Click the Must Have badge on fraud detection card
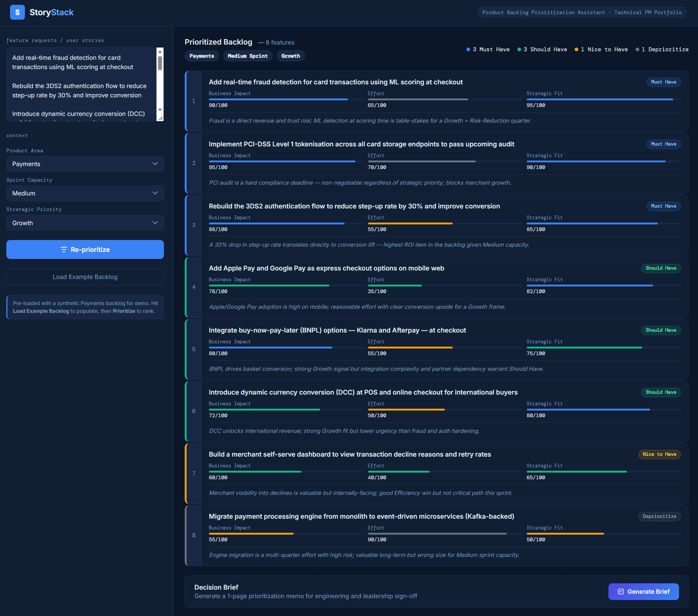The image size is (698, 616). (x=663, y=82)
